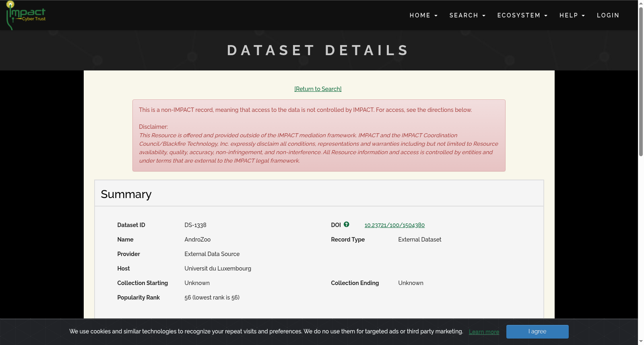The image size is (644, 345).
Task: Click the DOI help question-mark icon
Action: click(347, 225)
